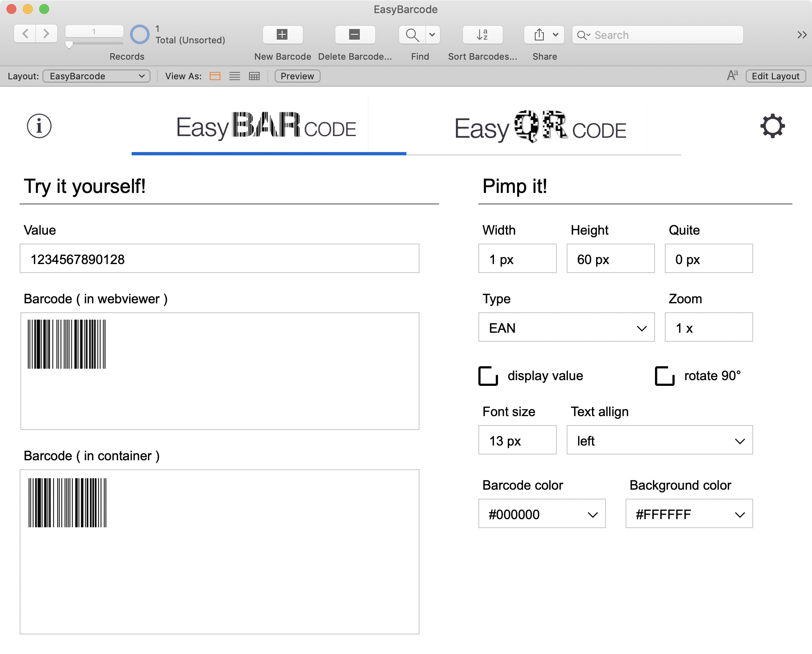Enable the display value checkbox
The height and width of the screenshot is (654, 812).
click(x=488, y=376)
